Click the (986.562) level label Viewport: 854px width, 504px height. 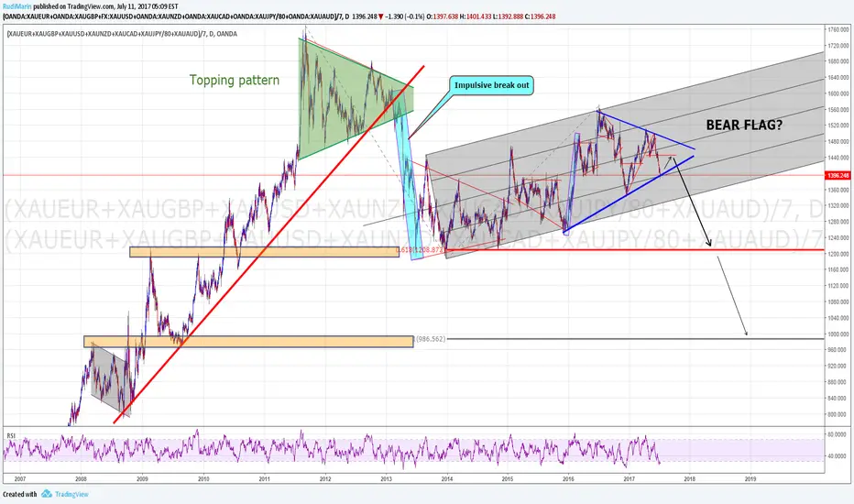coord(430,339)
